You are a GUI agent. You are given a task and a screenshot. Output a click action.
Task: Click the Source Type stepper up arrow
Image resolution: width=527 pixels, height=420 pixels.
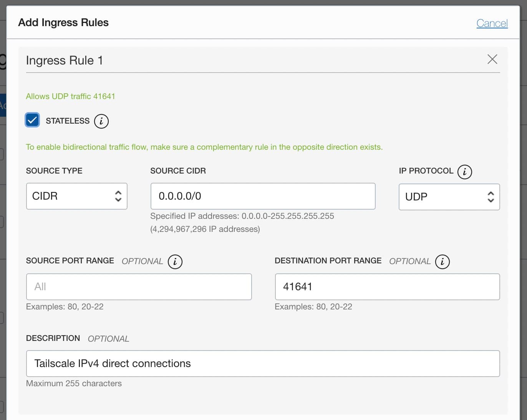[118, 193]
